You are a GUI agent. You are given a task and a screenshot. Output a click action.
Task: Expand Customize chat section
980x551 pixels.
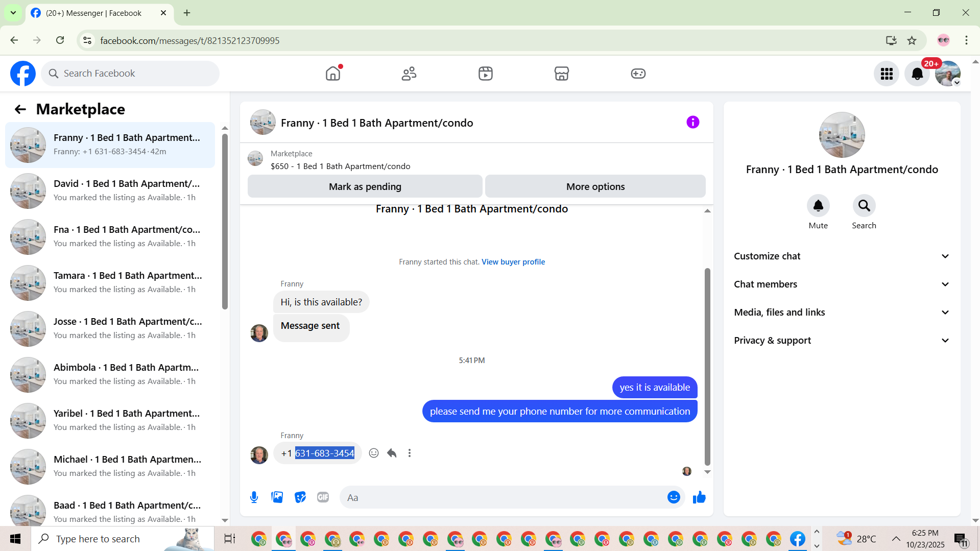(842, 256)
